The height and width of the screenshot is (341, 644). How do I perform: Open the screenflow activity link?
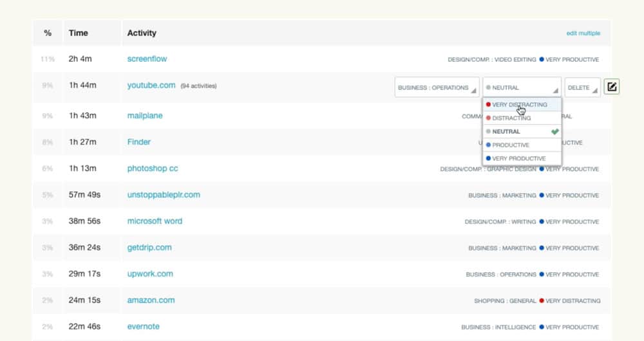[x=147, y=59]
